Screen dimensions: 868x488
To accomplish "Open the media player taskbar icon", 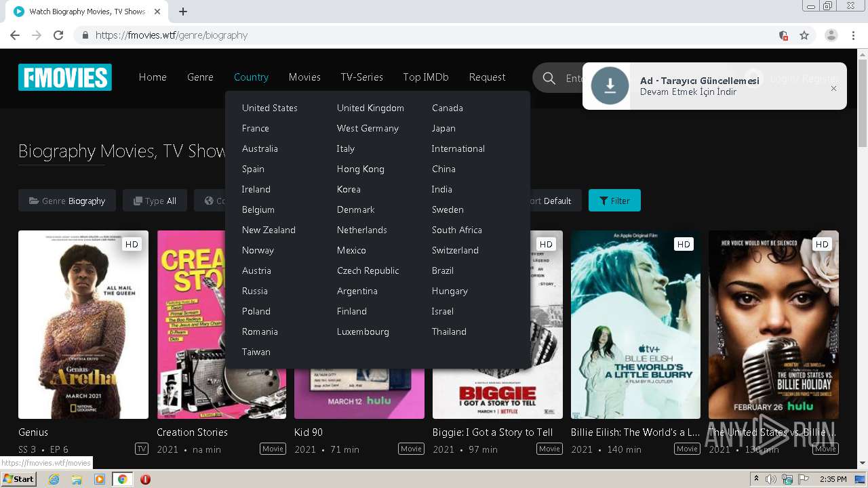I will point(100,479).
